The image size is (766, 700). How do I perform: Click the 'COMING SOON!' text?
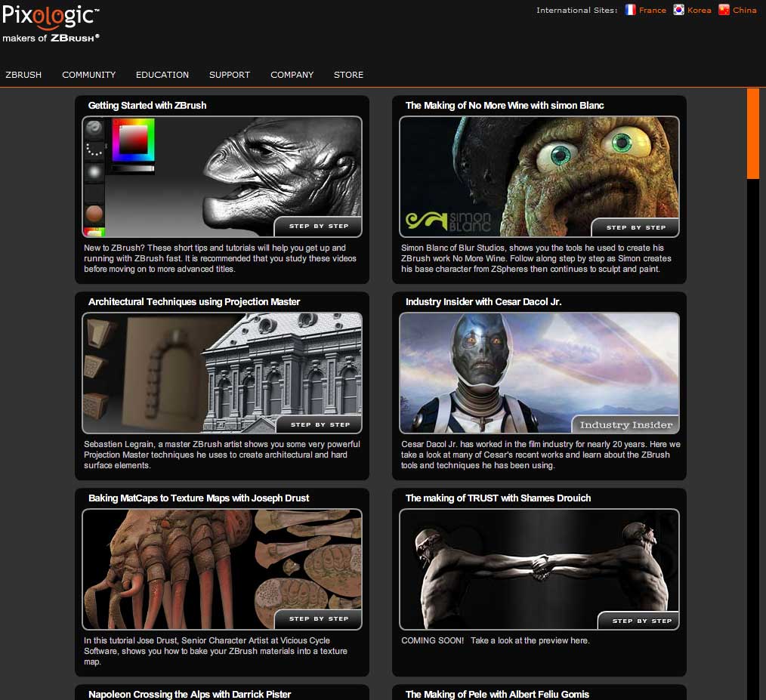tap(432, 640)
